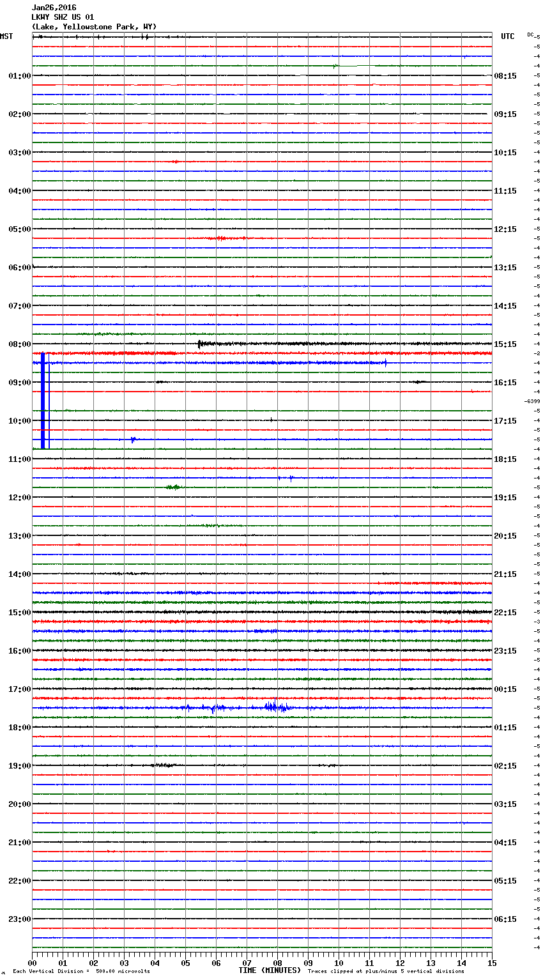Select the LKWY SHZ US 01 station label
Image resolution: width=543 pixels, height=980 pixels.
point(63,17)
